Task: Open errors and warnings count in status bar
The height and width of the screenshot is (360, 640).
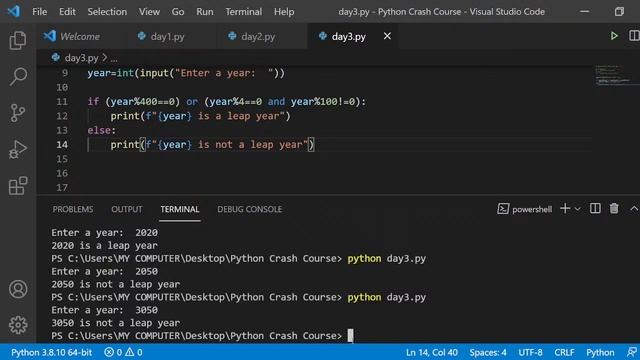Action: [x=123, y=352]
